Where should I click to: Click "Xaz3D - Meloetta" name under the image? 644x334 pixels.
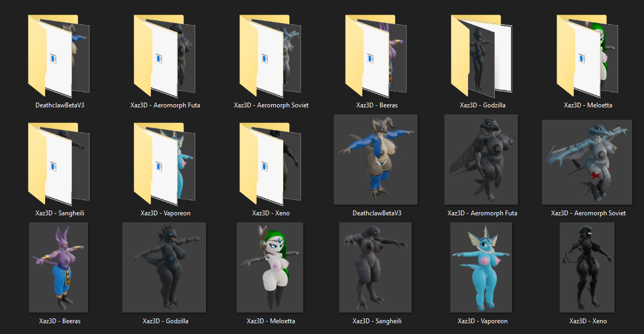pos(271,321)
